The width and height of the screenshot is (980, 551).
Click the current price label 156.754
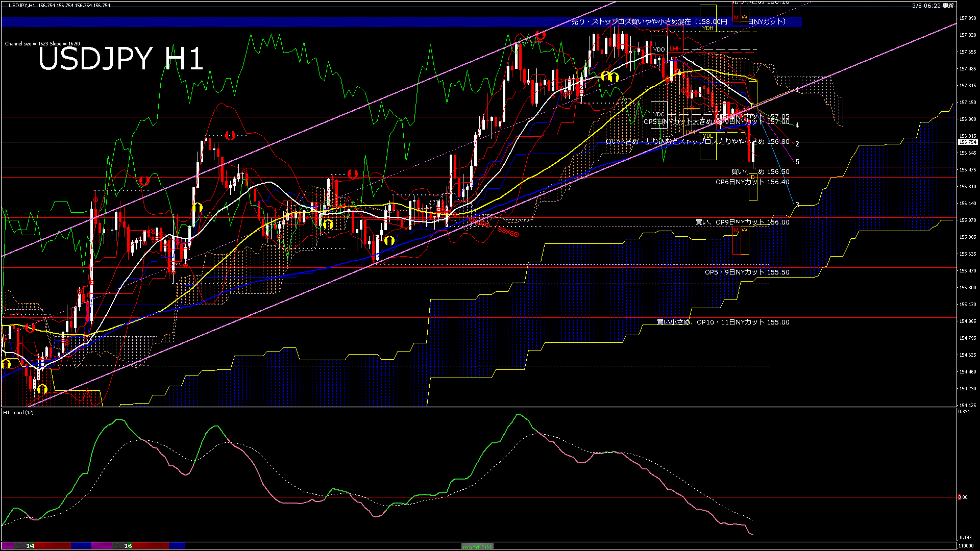(x=967, y=142)
